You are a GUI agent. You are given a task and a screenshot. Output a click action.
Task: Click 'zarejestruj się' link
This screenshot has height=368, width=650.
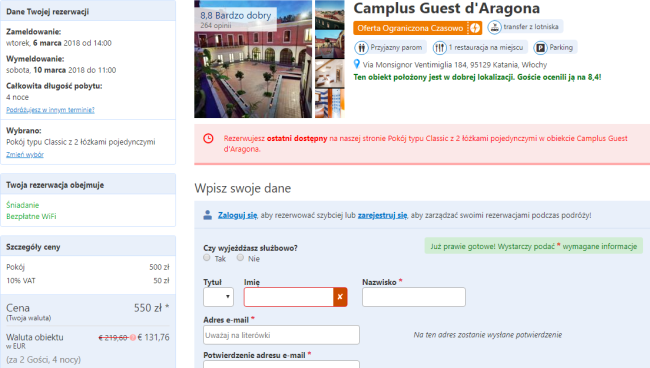click(382, 215)
